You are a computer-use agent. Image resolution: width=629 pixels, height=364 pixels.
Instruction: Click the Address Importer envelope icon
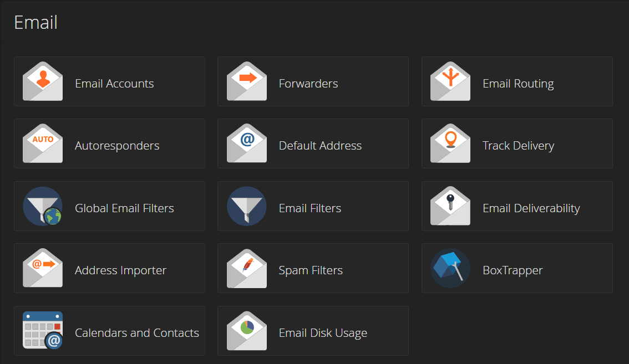coord(43,268)
